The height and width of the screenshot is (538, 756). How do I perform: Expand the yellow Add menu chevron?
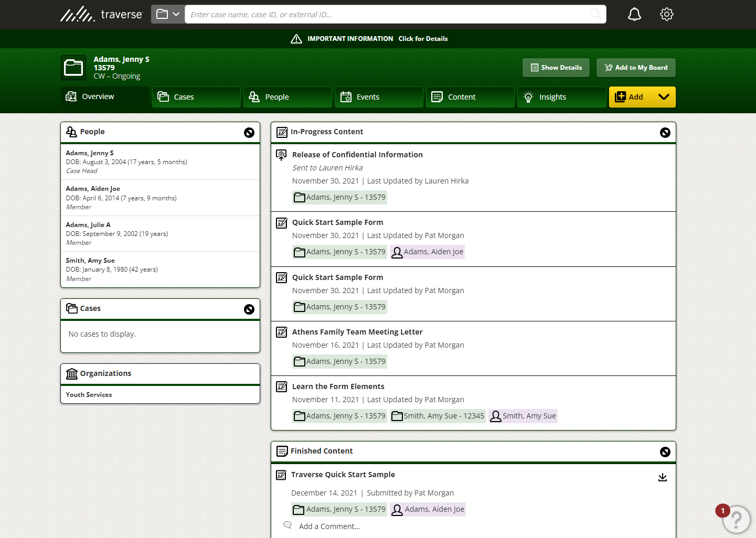(x=664, y=97)
